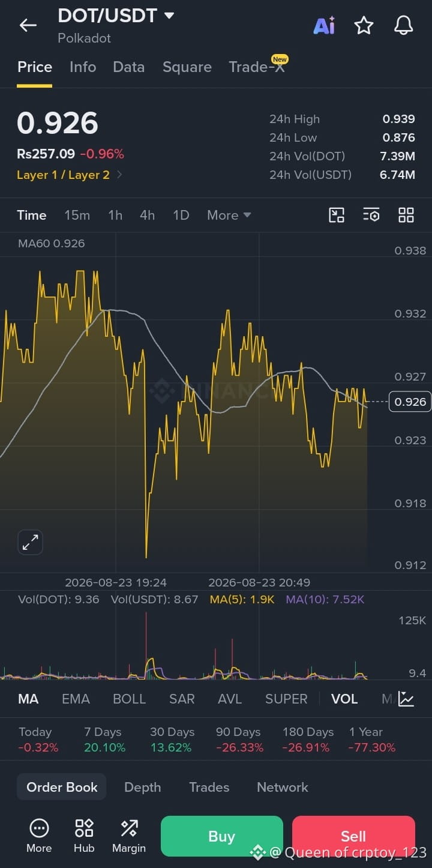Select the Time chart interval
The width and height of the screenshot is (432, 868).
tap(32, 215)
